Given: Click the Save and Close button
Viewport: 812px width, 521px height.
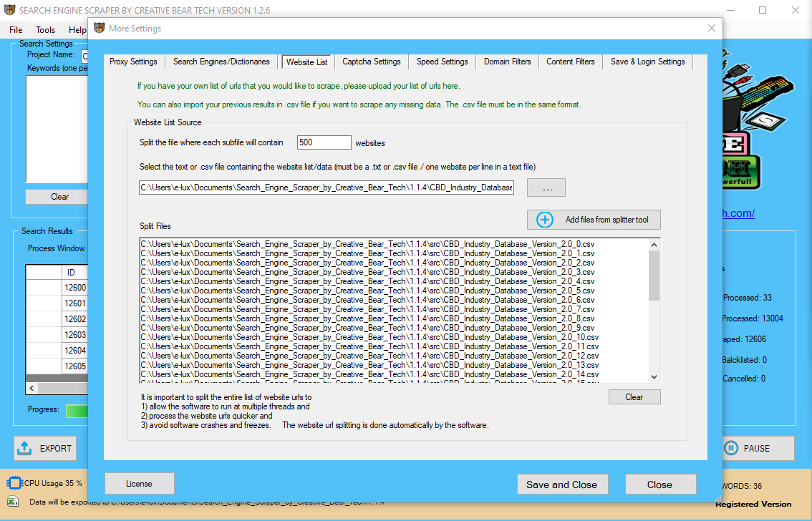Looking at the screenshot, I should coord(561,485).
